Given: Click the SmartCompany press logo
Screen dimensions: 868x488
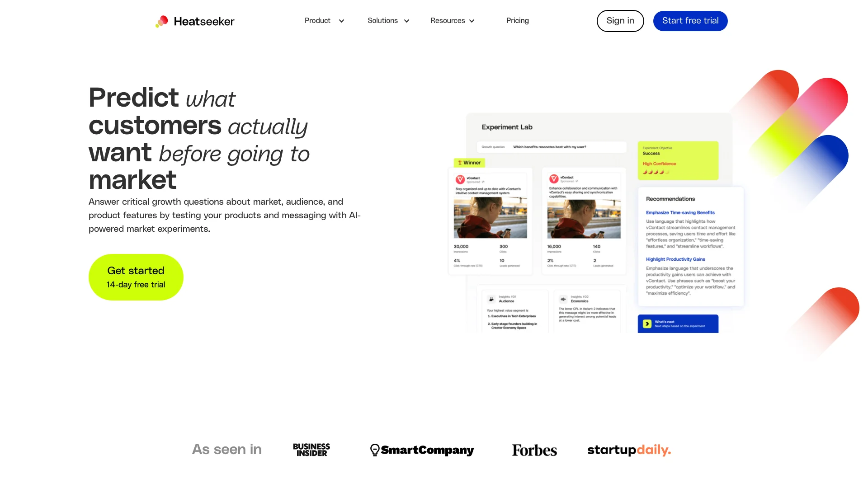Looking at the screenshot, I should coord(421,450).
